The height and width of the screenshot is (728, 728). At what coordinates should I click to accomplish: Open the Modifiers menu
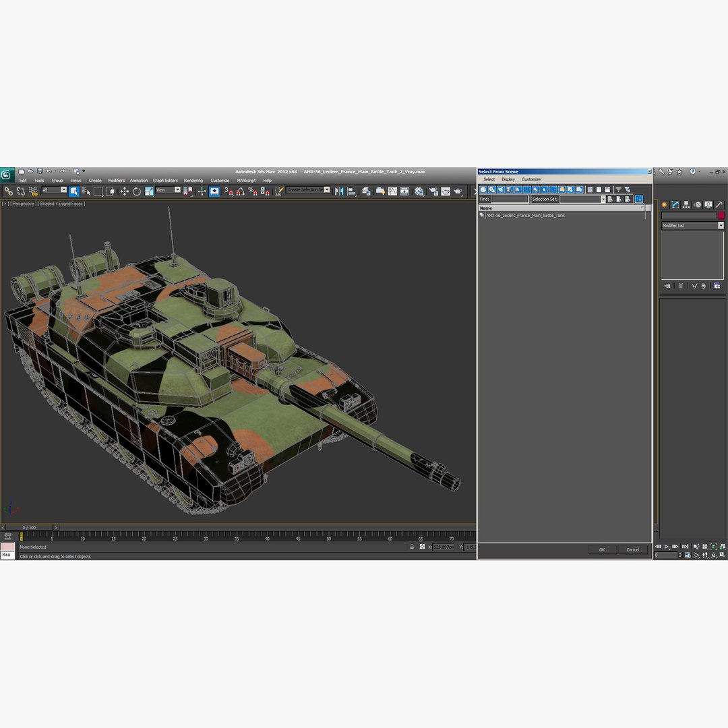(116, 181)
